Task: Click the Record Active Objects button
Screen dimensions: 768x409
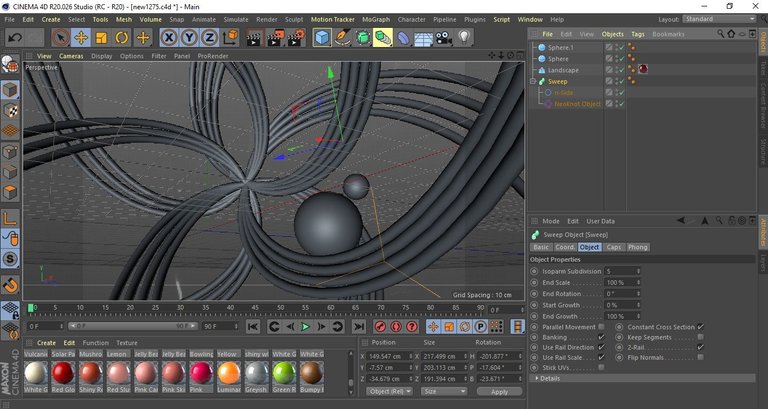Action: tap(380, 326)
